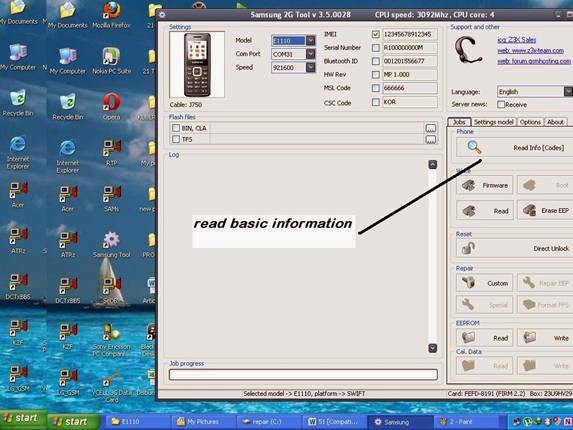Click the Cal. Data Read button
573x430 pixels.
[x=485, y=365]
